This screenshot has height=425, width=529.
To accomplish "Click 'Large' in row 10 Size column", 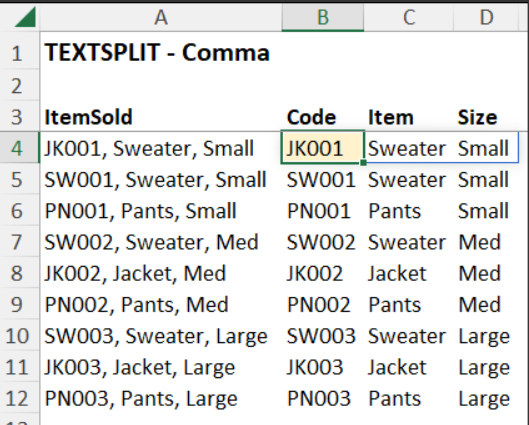I will pos(486,336).
